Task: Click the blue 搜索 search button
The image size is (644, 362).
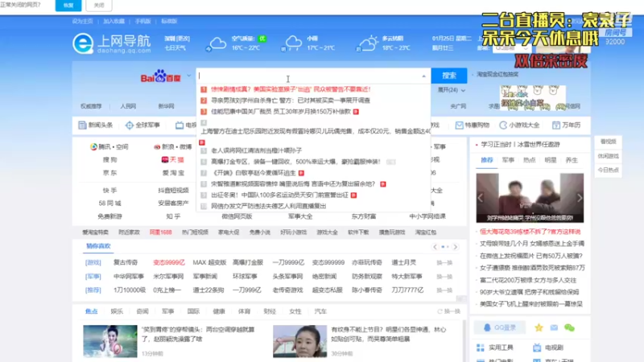Action: [449, 76]
